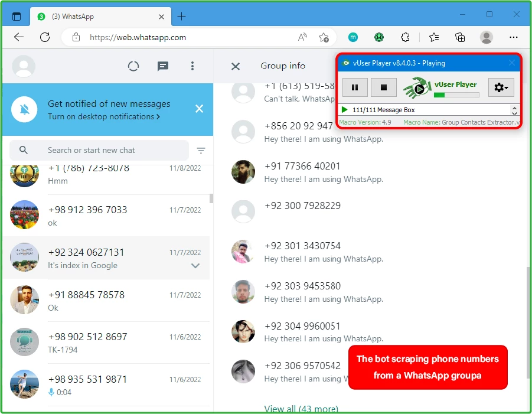Expand chat options chevron for +92 324 0627131
Viewport: 532px width, 414px height.
(x=195, y=265)
